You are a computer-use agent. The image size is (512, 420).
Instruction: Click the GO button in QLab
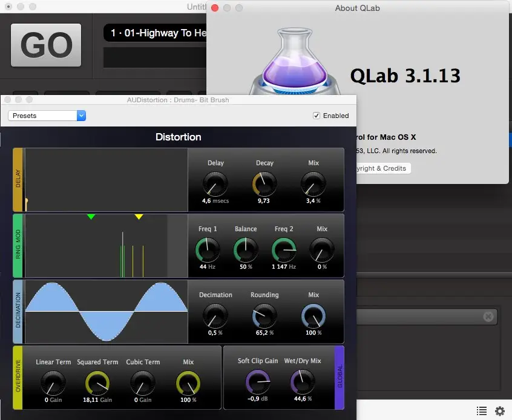tap(46, 45)
